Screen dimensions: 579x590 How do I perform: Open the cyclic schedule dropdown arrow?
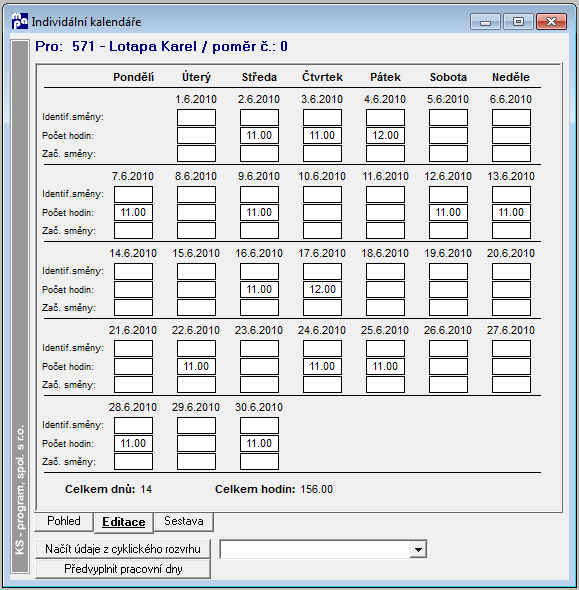(418, 550)
